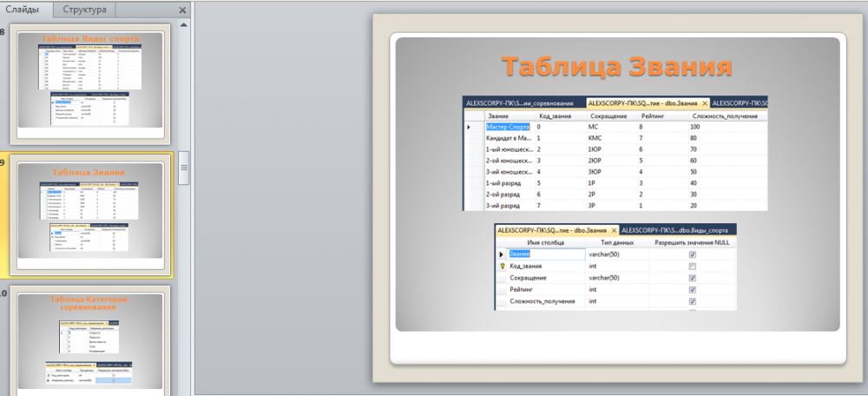Image resolution: width=868 pixels, height=396 pixels.
Task: Click the 1ЮР abbreviation cell
Action: point(611,149)
